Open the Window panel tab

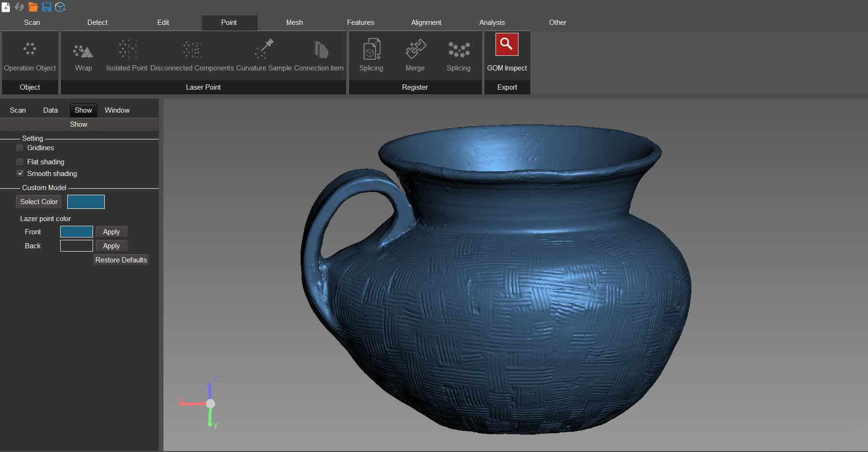coord(117,110)
